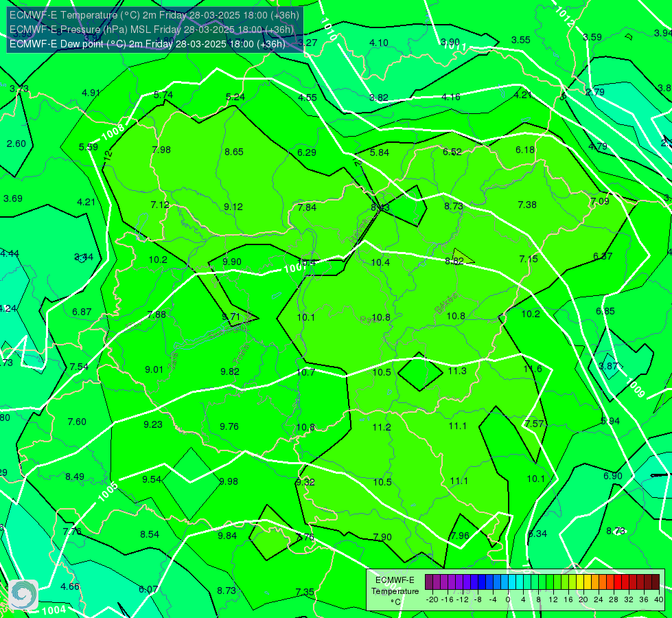Click the temperature value 7.90
This screenshot has width=672, height=618.
[382, 537]
